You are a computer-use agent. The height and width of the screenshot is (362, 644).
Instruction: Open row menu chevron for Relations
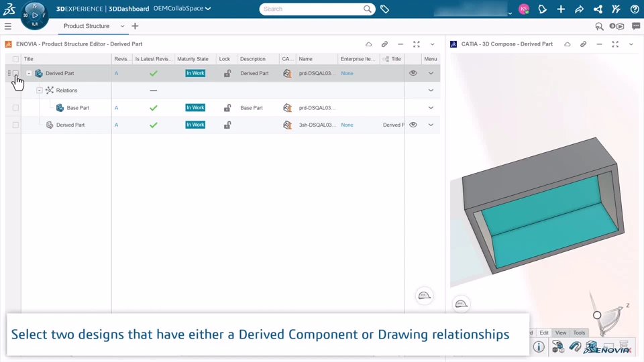click(431, 90)
